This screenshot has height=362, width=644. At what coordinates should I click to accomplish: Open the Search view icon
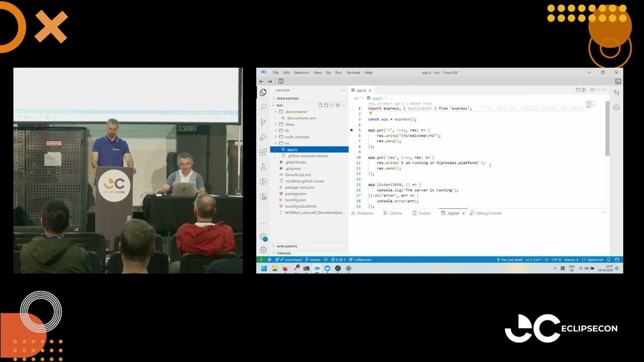pos(263,107)
